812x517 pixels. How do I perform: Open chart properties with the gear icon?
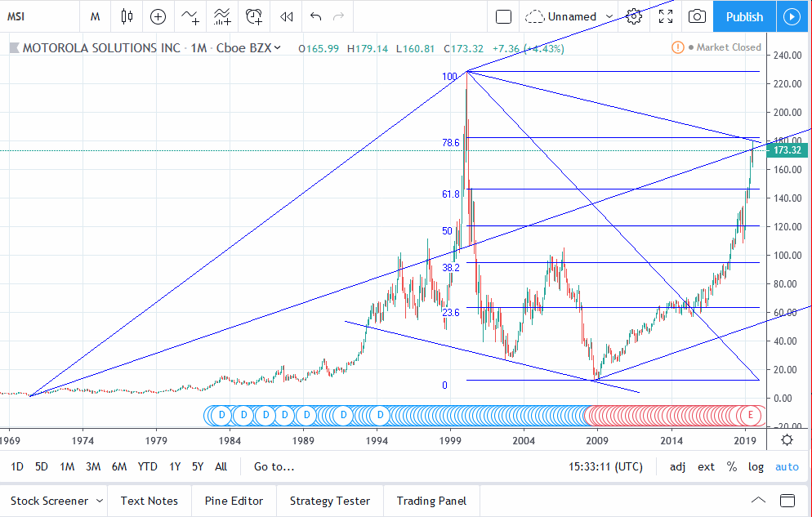click(634, 16)
